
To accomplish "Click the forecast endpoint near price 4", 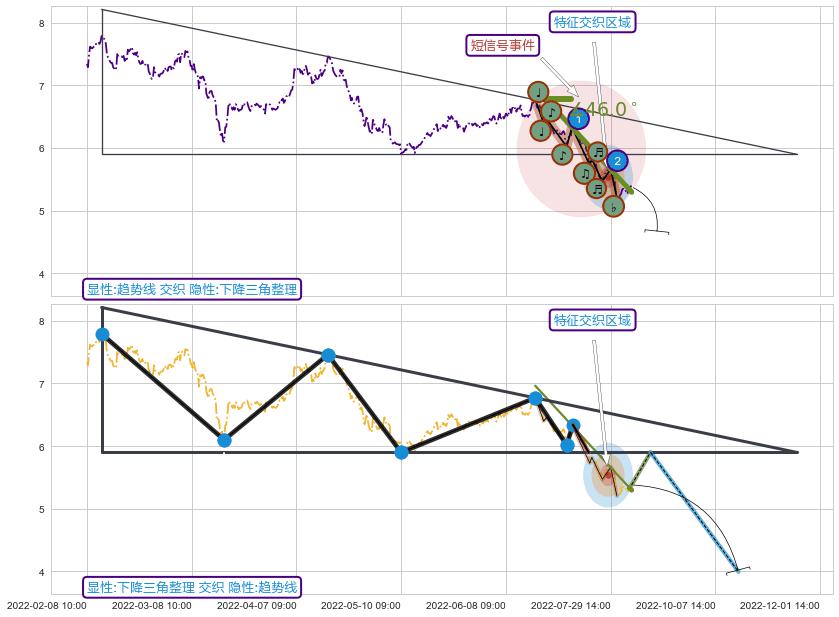I will tap(738, 571).
